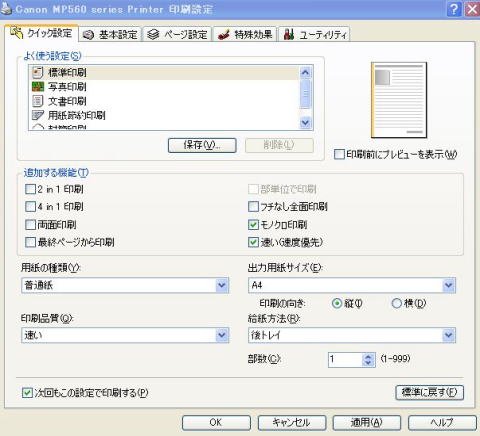Open the 基本設定 tab
Image resolution: width=480 pixels, height=436 pixels.
[x=110, y=34]
